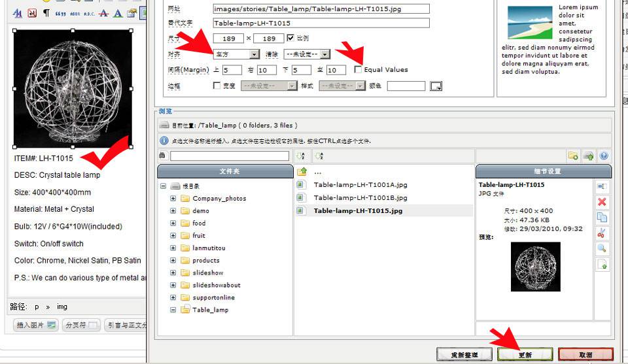This screenshot has width=628, height=364.
Task: Click the file search input box
Action: tap(230, 156)
